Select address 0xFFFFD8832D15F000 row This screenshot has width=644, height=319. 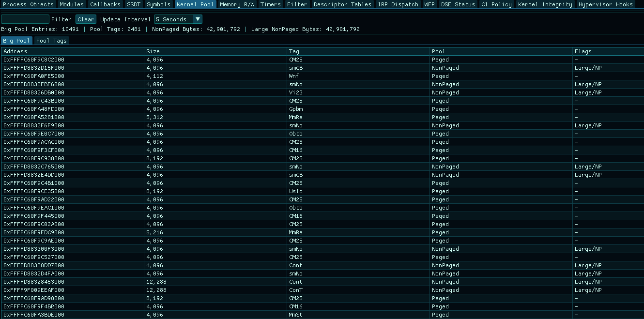pyautogui.click(x=322, y=68)
